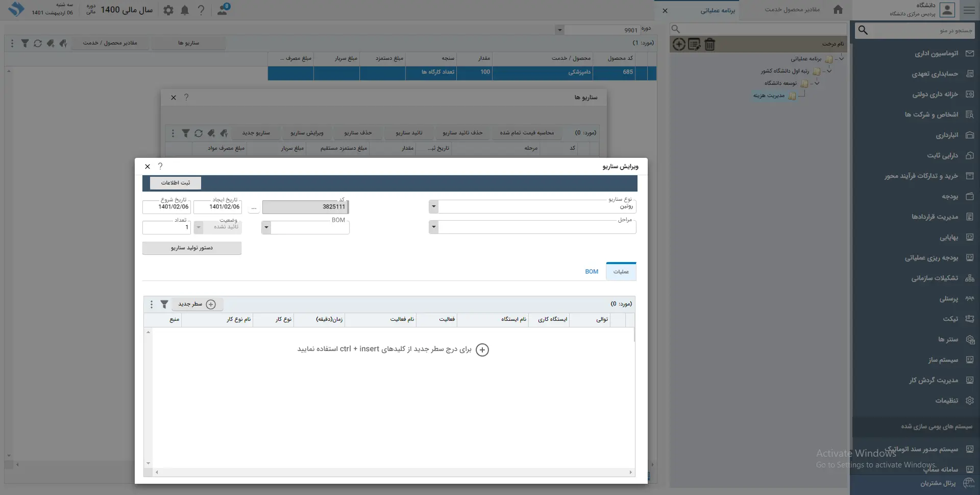
Task: Click the trash icon above the tree
Action: (x=709, y=44)
